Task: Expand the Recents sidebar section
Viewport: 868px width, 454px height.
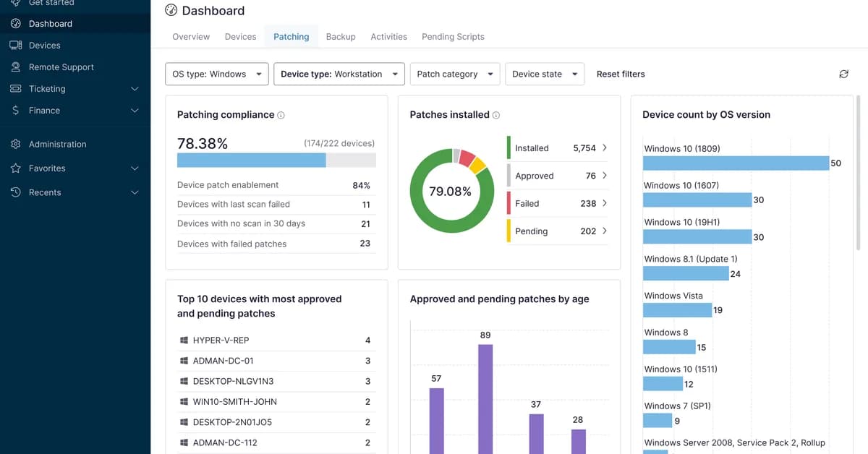Action: point(135,192)
